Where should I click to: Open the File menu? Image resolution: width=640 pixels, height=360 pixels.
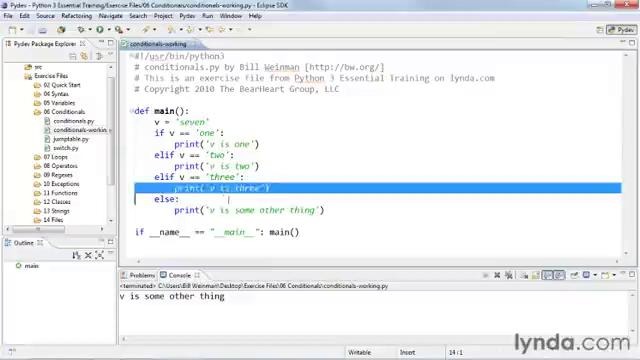pos(8,16)
